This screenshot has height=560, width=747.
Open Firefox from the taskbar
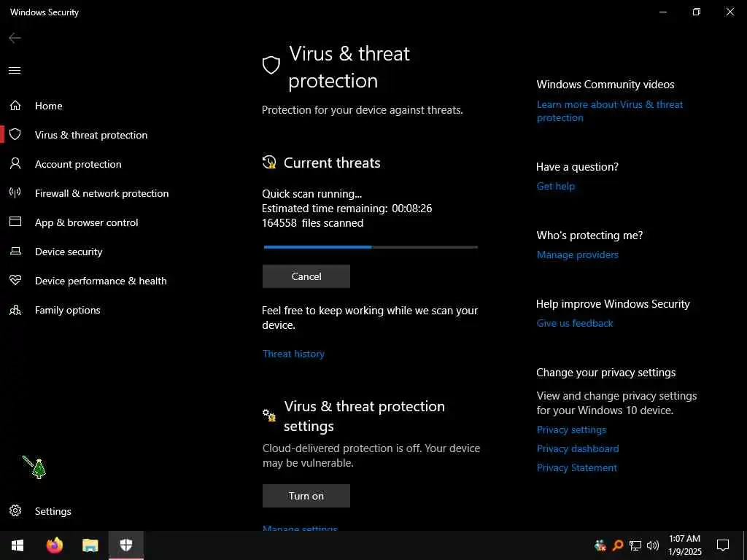(55, 545)
